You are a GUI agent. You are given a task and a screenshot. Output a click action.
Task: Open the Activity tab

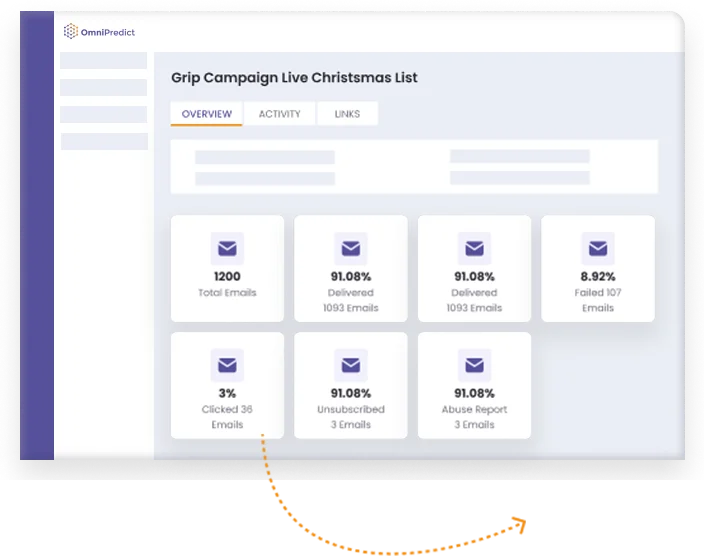pos(280,114)
